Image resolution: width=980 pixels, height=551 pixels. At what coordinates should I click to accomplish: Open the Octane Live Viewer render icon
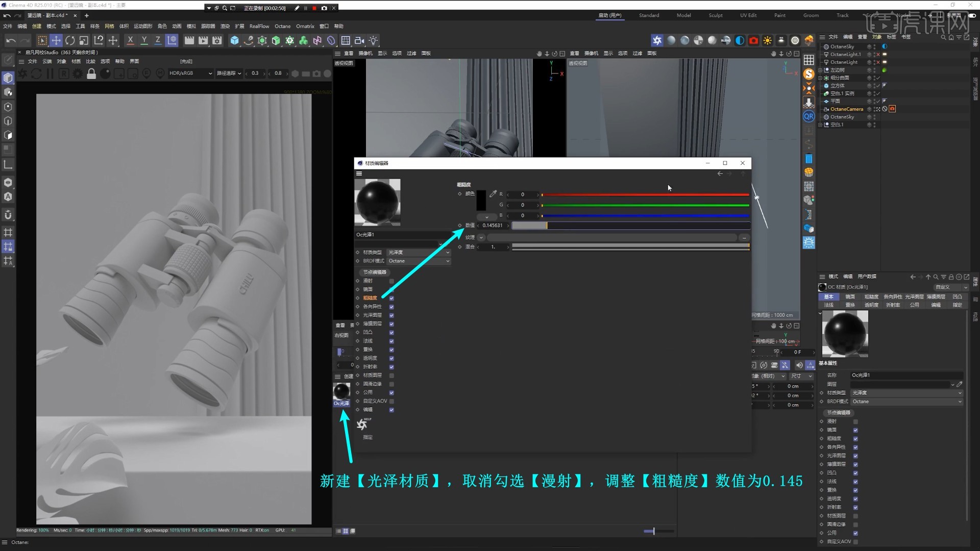tap(657, 40)
